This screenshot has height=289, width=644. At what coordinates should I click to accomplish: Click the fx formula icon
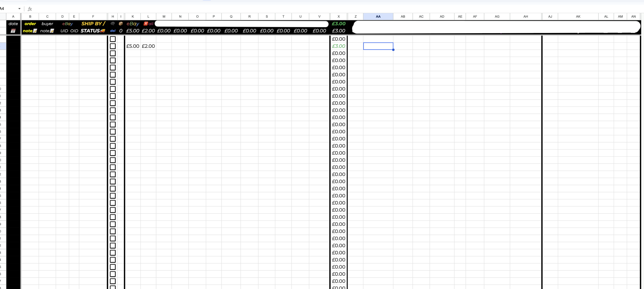[x=30, y=9]
